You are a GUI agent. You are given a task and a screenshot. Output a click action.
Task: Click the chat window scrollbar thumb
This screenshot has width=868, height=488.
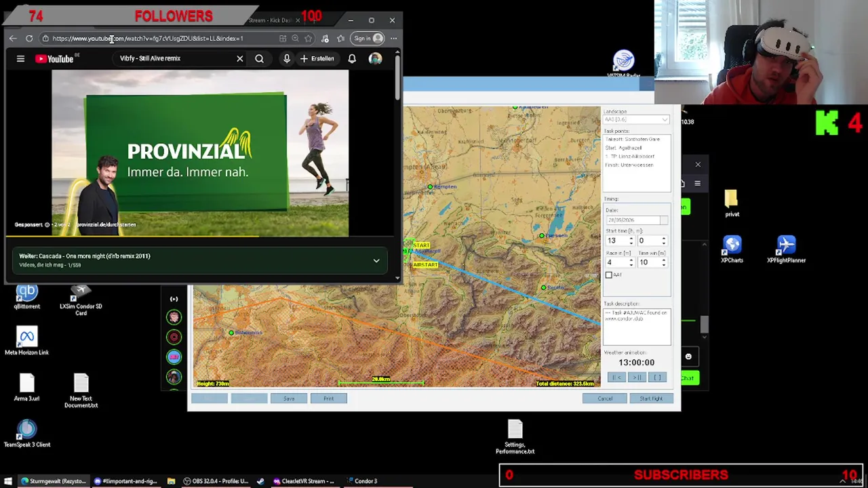pyautogui.click(x=704, y=325)
